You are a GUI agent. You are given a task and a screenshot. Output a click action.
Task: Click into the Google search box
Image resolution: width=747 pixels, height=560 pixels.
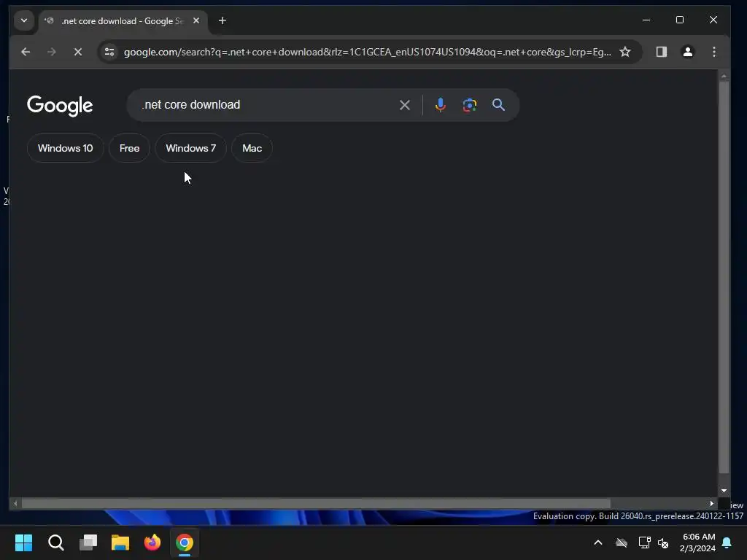point(267,105)
